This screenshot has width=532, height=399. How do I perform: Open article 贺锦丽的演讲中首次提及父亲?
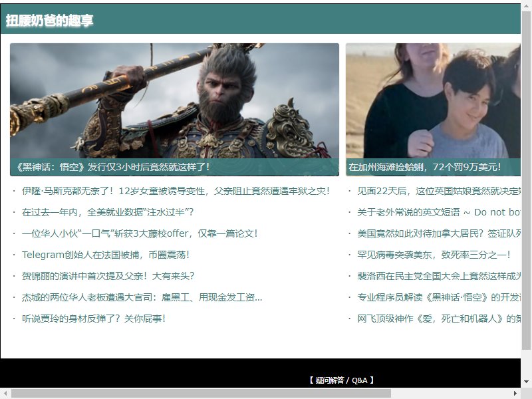click(x=108, y=276)
